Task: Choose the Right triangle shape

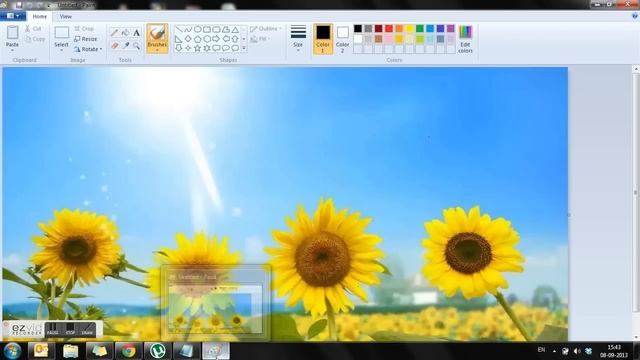Action: pyautogui.click(x=179, y=39)
